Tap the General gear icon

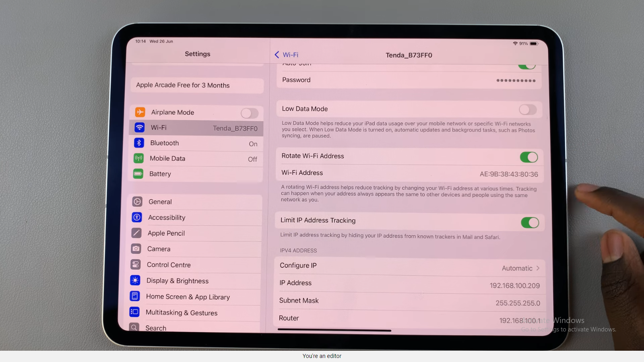pyautogui.click(x=137, y=202)
